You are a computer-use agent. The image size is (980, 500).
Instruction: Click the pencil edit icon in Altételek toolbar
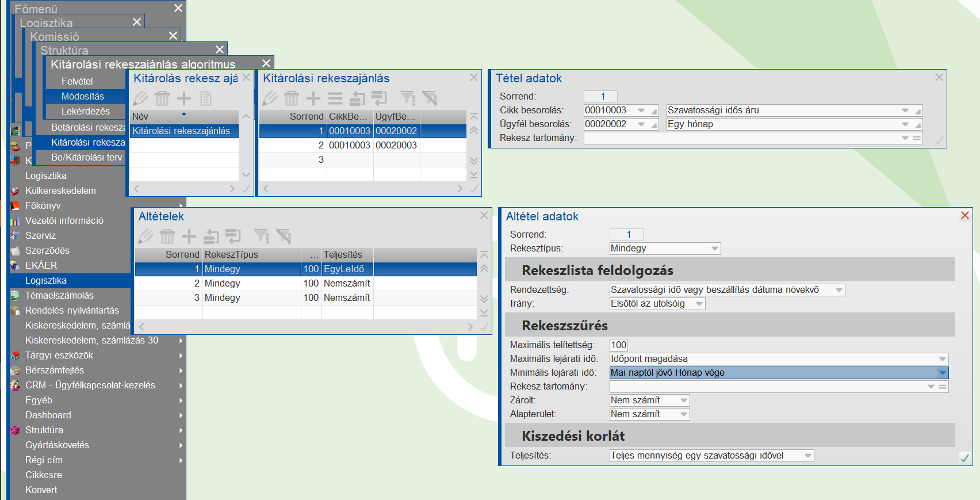pyautogui.click(x=146, y=236)
